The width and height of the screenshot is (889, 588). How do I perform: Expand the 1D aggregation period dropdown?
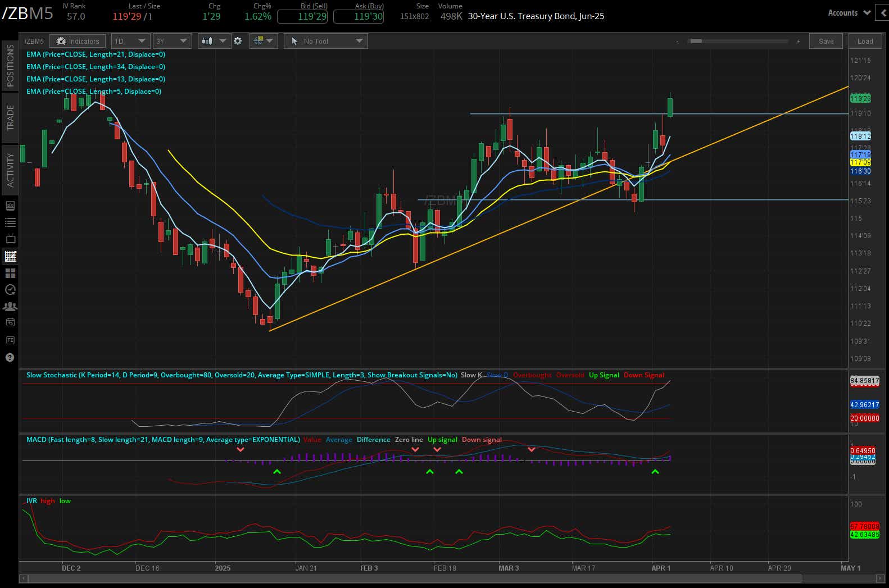coord(130,41)
